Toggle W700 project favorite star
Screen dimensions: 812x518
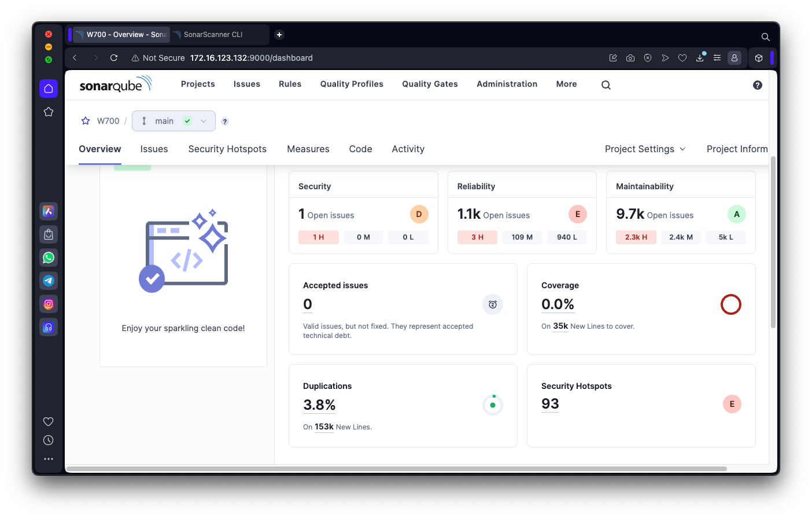coord(86,121)
